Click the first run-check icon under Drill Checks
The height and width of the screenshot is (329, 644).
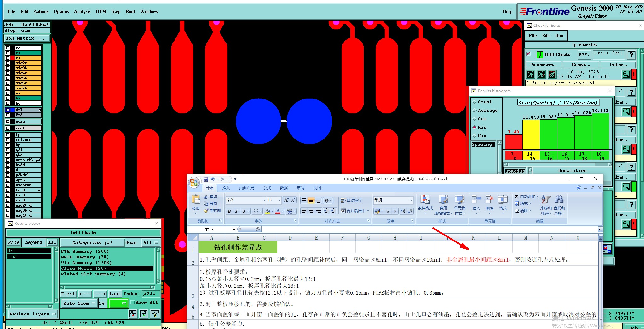point(531,74)
